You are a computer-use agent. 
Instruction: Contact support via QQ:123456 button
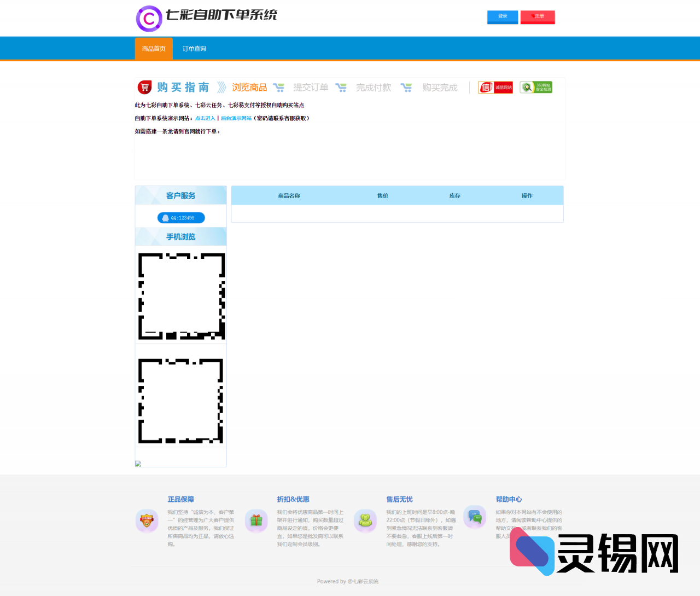tap(181, 218)
